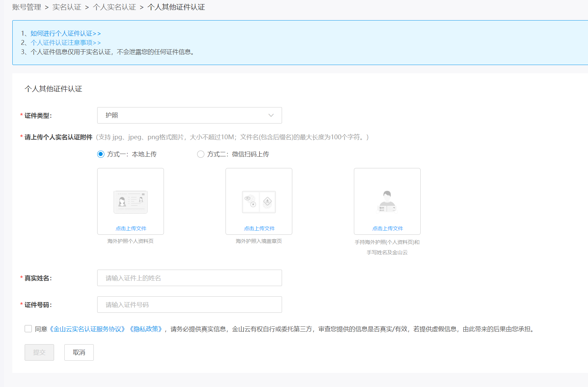The image size is (588, 387).
Task: Click 点击上传文件 for 手持海外护照 photo
Action: pyautogui.click(x=387, y=228)
